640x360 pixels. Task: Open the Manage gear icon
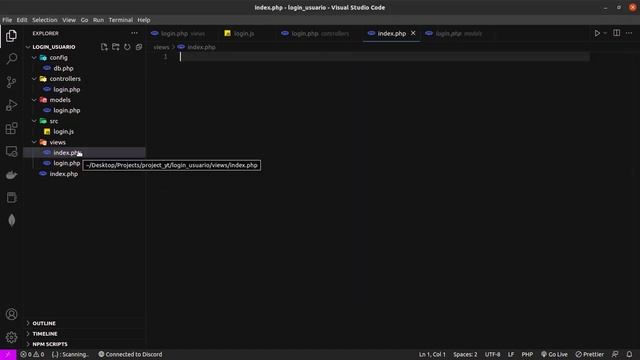click(11, 337)
